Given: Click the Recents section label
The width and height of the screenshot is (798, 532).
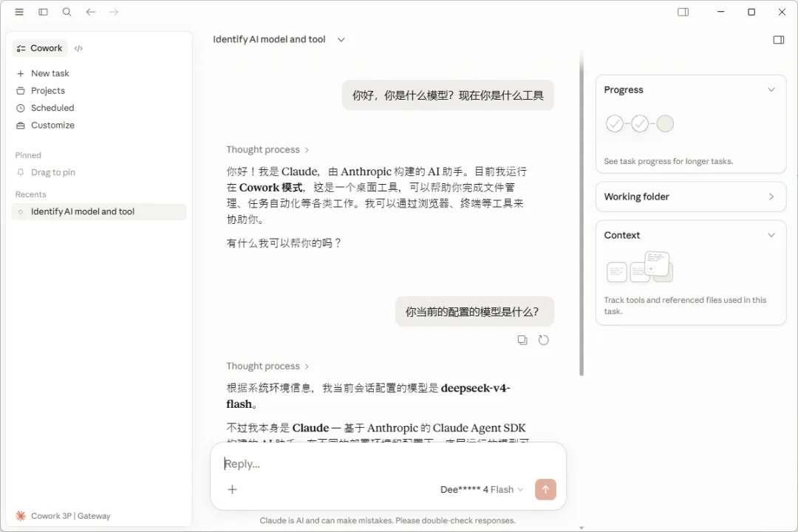Looking at the screenshot, I should pyautogui.click(x=30, y=194).
